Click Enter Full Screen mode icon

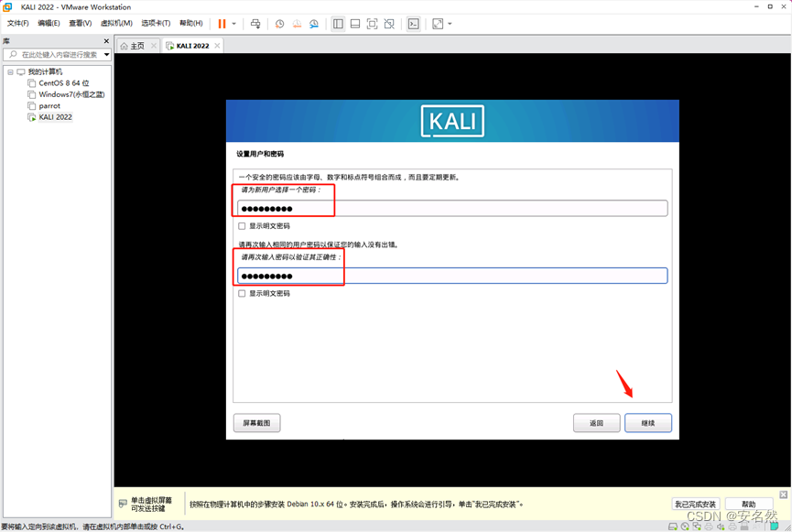(373, 24)
